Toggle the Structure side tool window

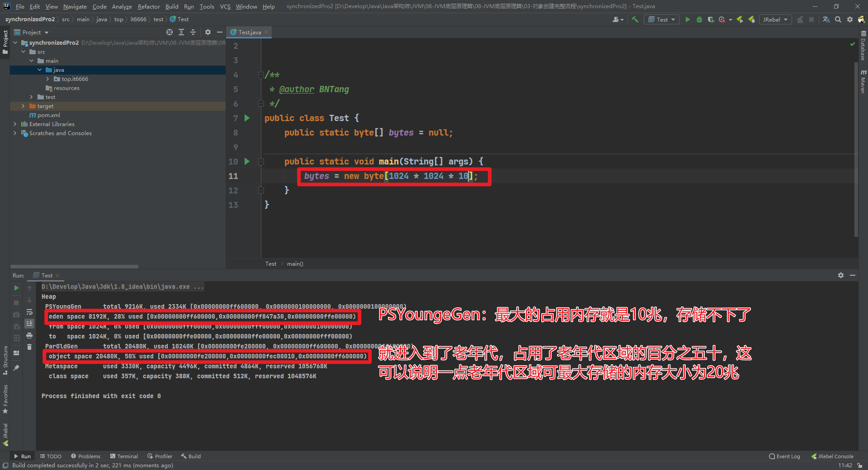[x=5, y=360]
